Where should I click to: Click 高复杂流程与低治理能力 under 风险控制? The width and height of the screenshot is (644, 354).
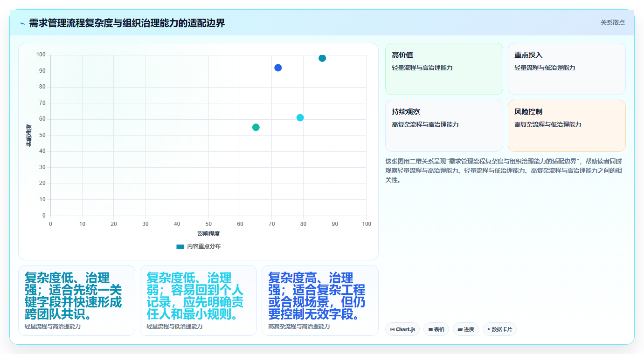[548, 124]
